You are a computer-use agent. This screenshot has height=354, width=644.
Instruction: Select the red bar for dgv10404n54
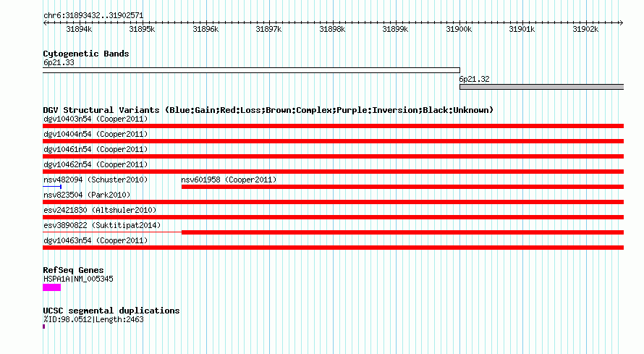click(x=333, y=141)
